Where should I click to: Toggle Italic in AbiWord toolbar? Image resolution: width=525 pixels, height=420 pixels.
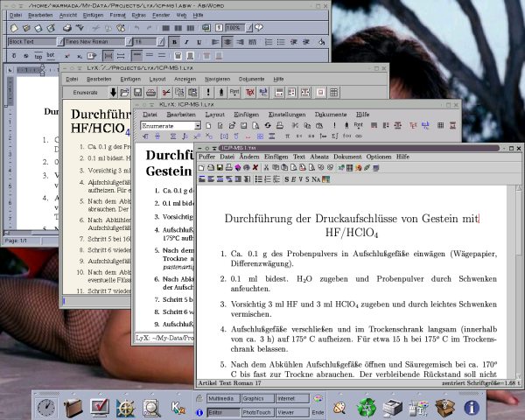pos(186,42)
